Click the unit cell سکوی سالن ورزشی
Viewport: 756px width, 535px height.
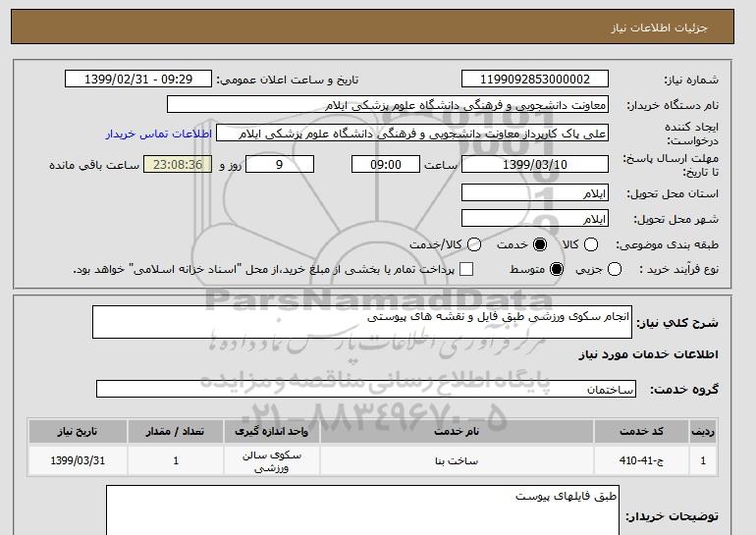(271, 460)
